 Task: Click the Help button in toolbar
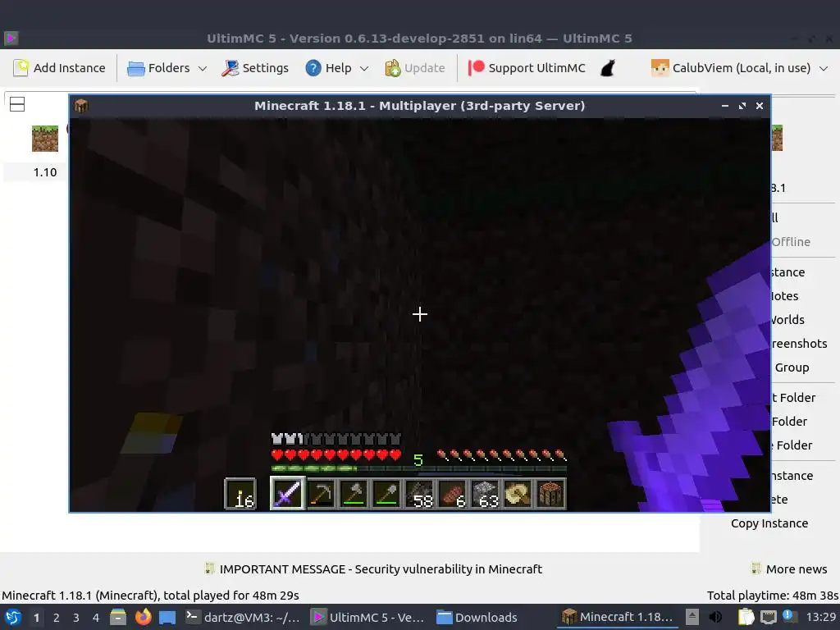[x=328, y=68]
